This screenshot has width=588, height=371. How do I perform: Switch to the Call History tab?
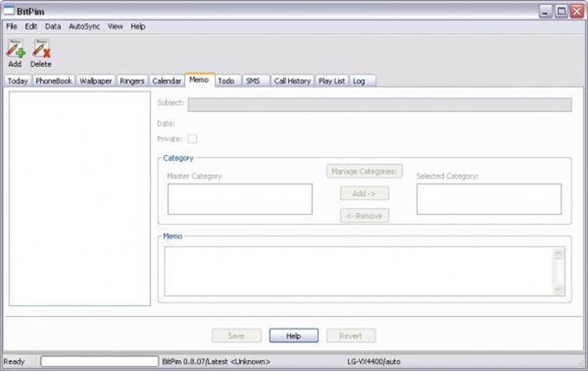click(x=292, y=81)
